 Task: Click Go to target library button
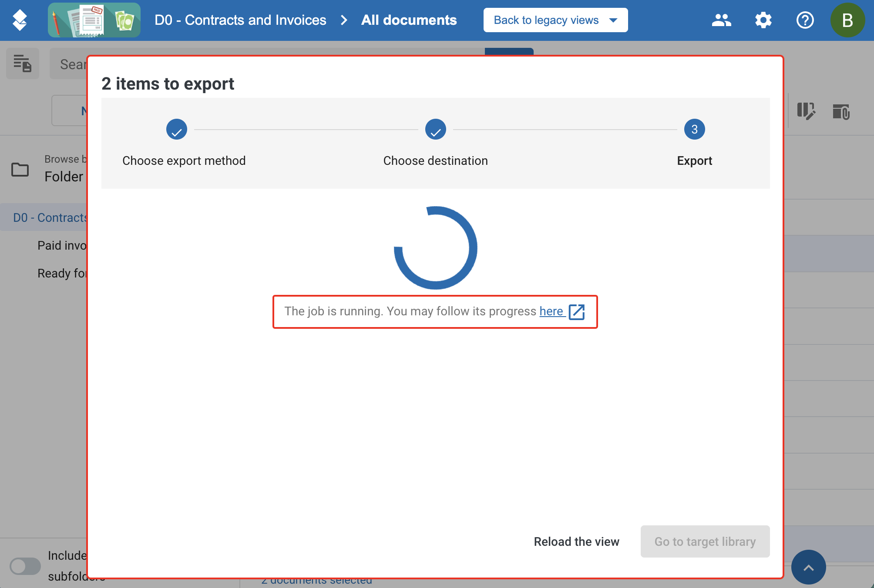point(705,541)
